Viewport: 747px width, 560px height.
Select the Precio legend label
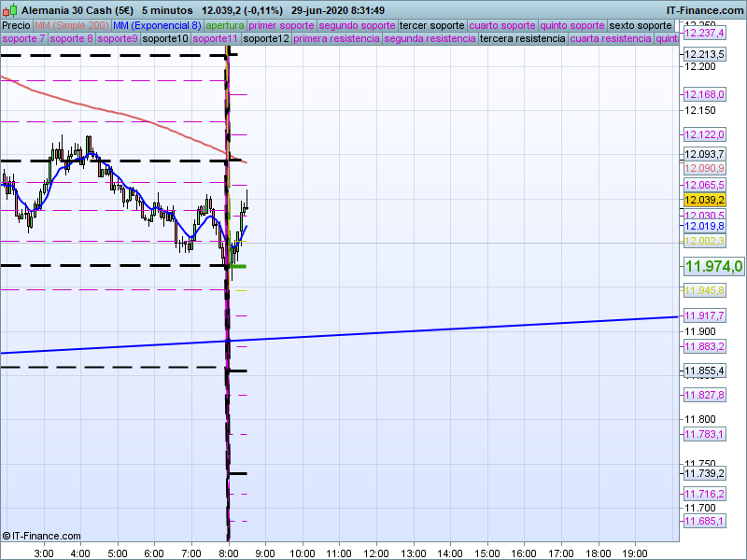tap(16, 25)
